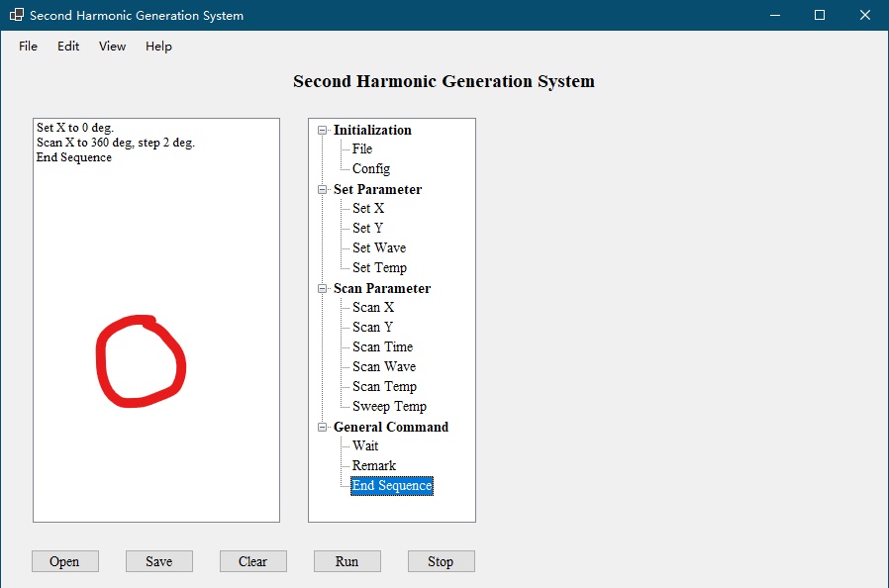Click the application icon in title bar

click(17, 15)
